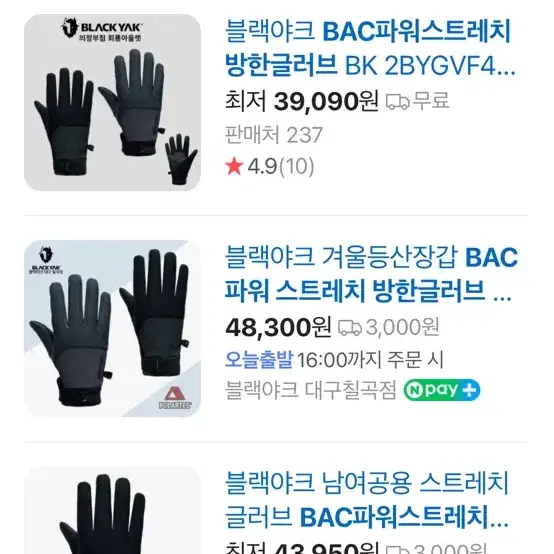Click the Polartec logo in second thumbnail
The height and width of the screenshot is (554, 554).
[175, 397]
